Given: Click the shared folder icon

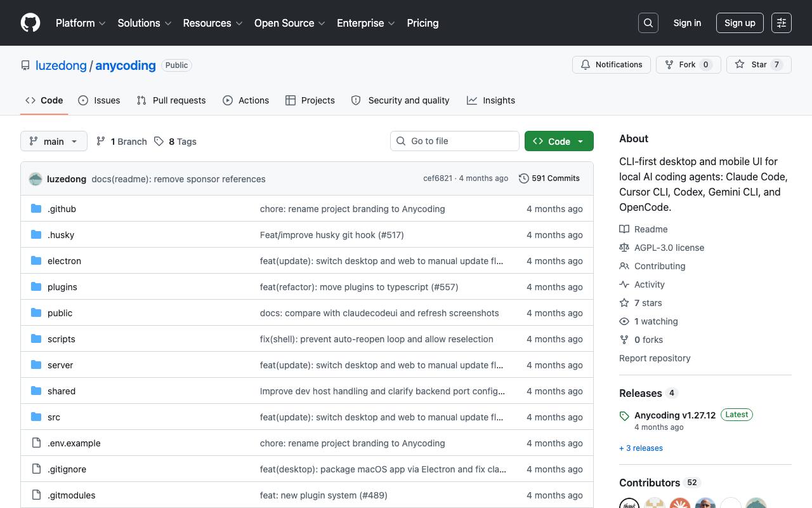Looking at the screenshot, I should coord(36,391).
